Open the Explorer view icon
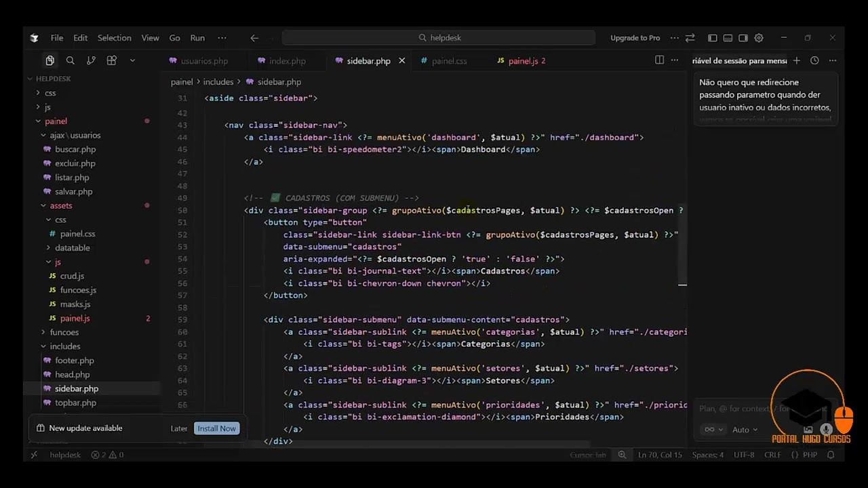The image size is (868, 488). tap(50, 60)
